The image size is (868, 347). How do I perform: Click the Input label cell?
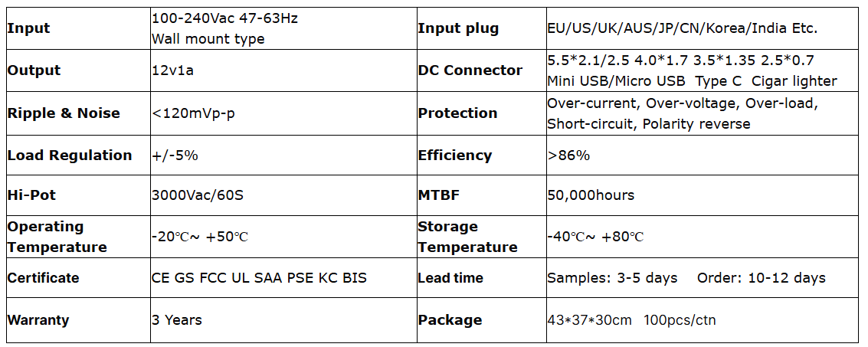point(28,28)
